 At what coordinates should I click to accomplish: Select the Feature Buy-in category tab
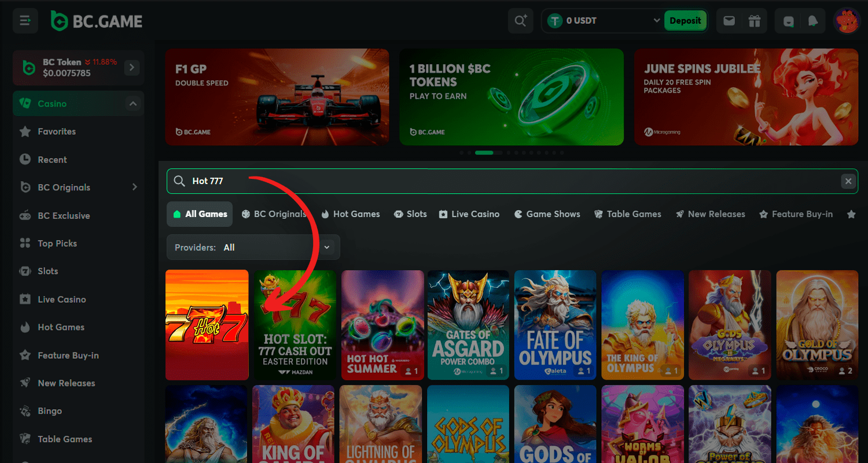[x=796, y=214]
